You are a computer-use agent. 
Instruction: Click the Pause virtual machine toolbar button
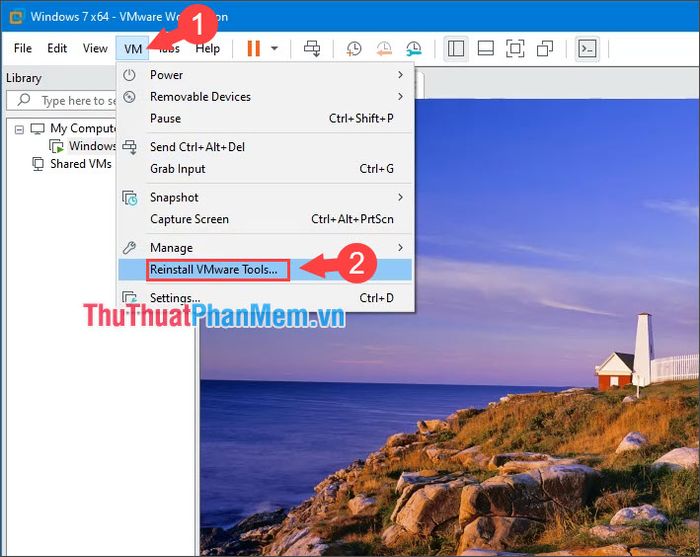coord(254,48)
